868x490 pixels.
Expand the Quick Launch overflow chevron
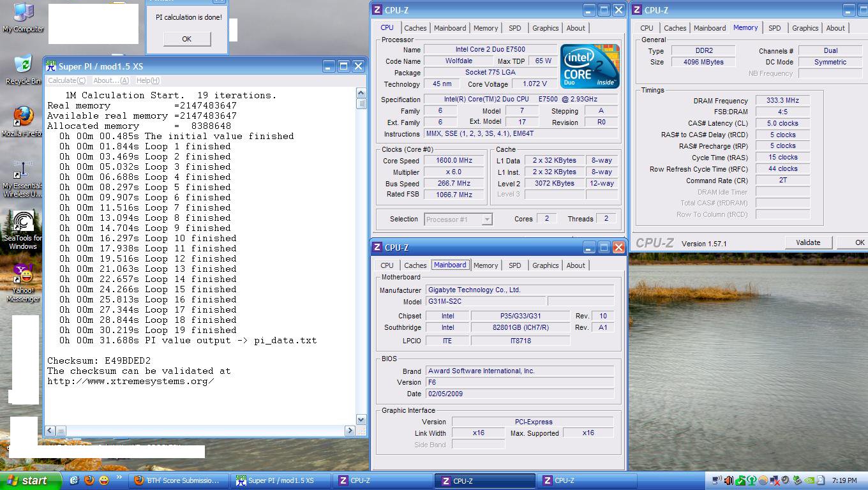119,478
